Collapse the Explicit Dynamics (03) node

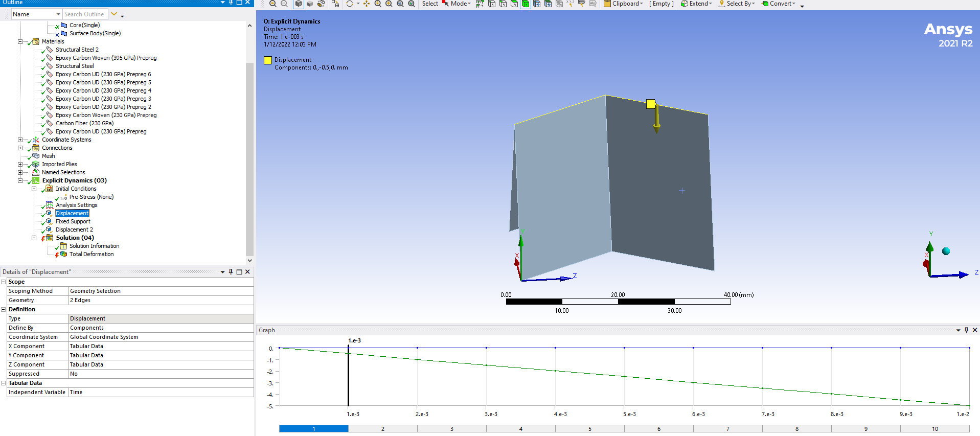pyautogui.click(x=20, y=180)
